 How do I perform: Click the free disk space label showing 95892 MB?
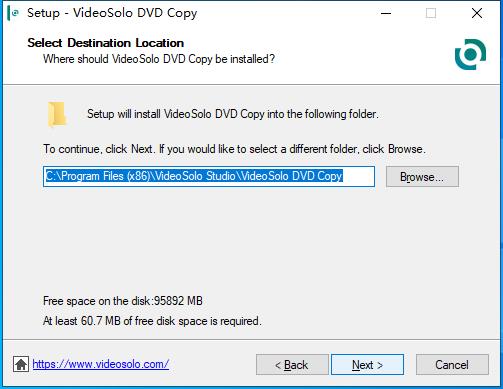click(123, 301)
